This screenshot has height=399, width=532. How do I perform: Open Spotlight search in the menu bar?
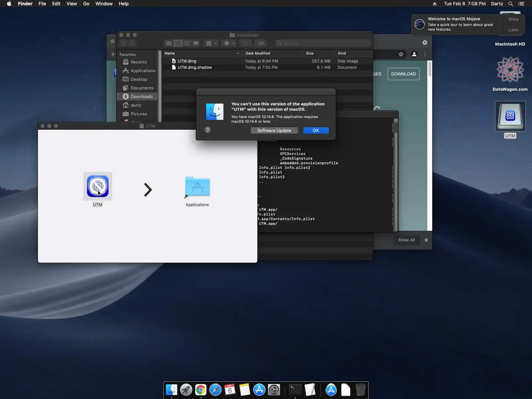pyautogui.click(x=511, y=4)
